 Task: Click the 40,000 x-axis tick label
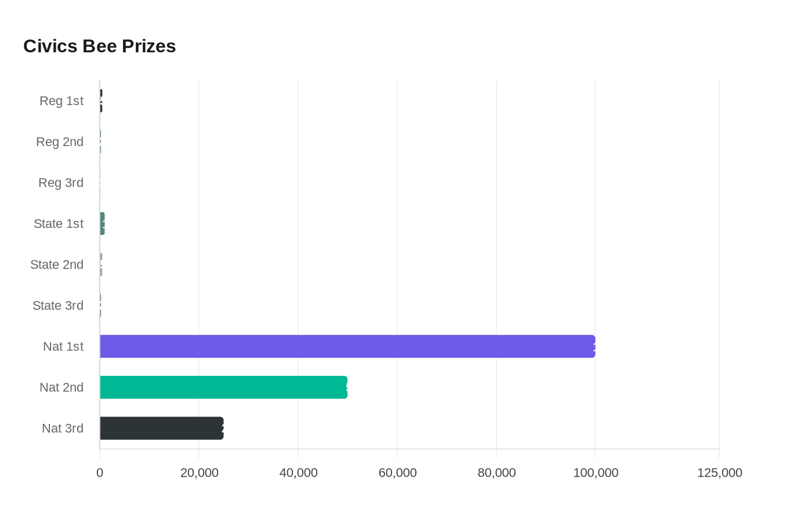[x=298, y=473]
